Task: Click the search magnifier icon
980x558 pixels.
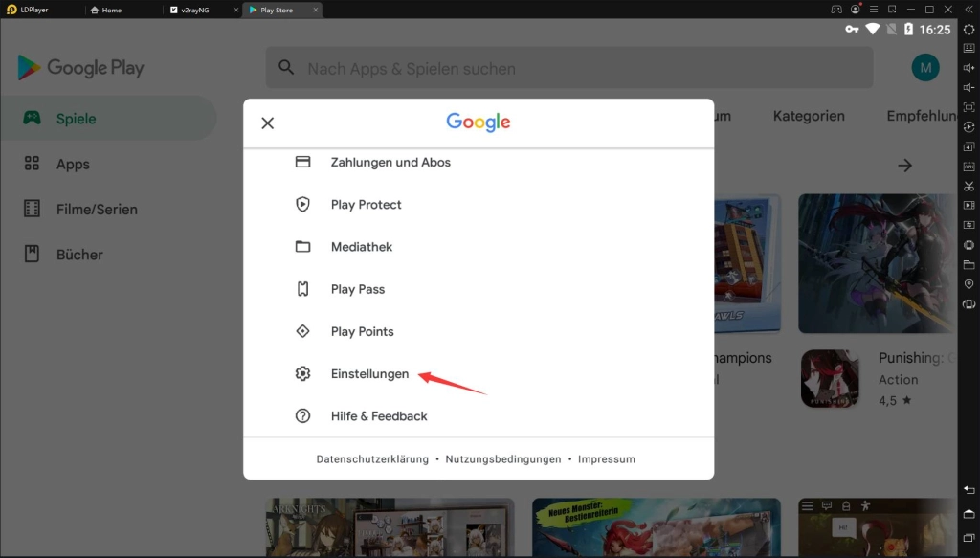Action: [x=286, y=68]
